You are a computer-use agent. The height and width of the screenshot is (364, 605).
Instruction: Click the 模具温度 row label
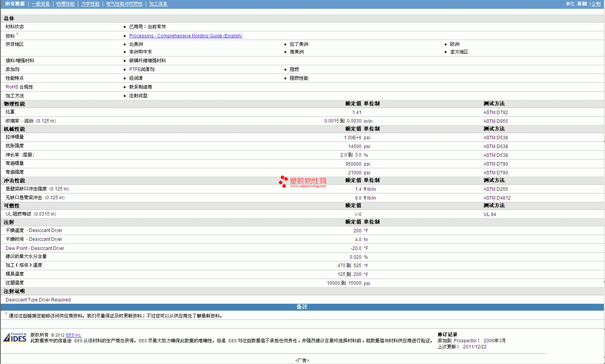[x=15, y=274]
